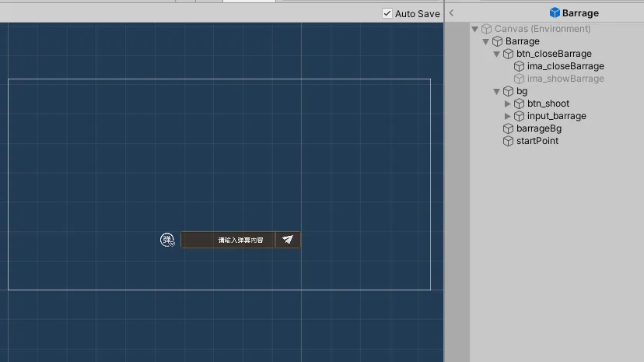This screenshot has height=362, width=644.
Task: Click the Auto Save label
Action: pyautogui.click(x=418, y=13)
